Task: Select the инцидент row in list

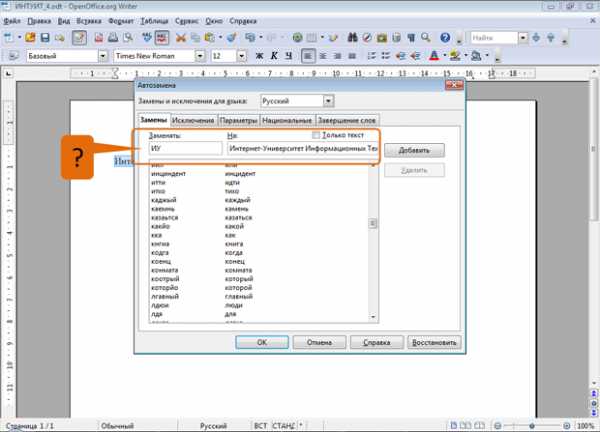Action: [x=258, y=174]
